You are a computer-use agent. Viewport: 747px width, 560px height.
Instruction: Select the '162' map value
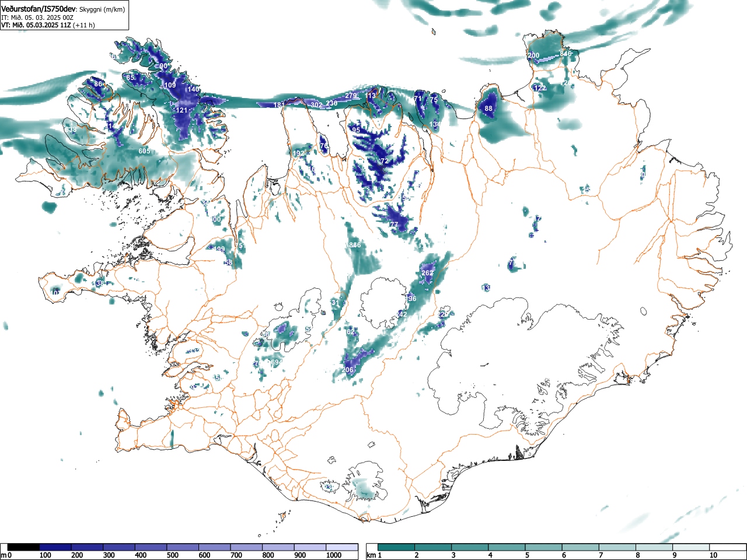350,332
